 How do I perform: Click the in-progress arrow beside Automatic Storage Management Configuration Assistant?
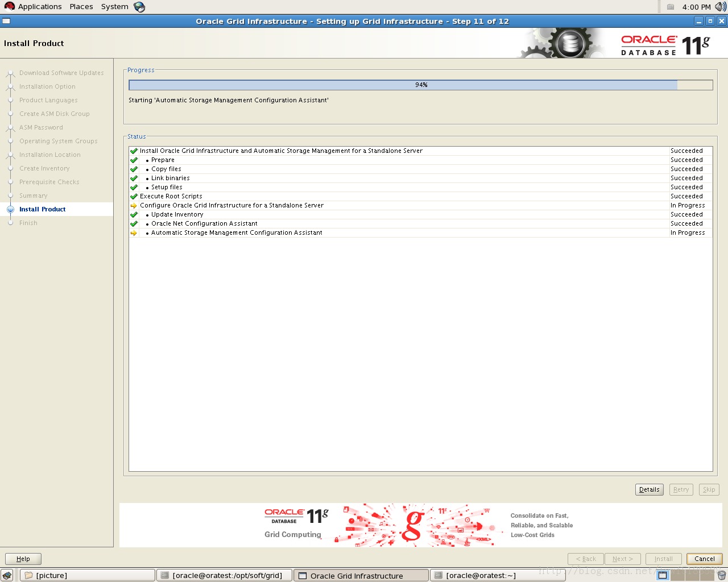pos(134,233)
